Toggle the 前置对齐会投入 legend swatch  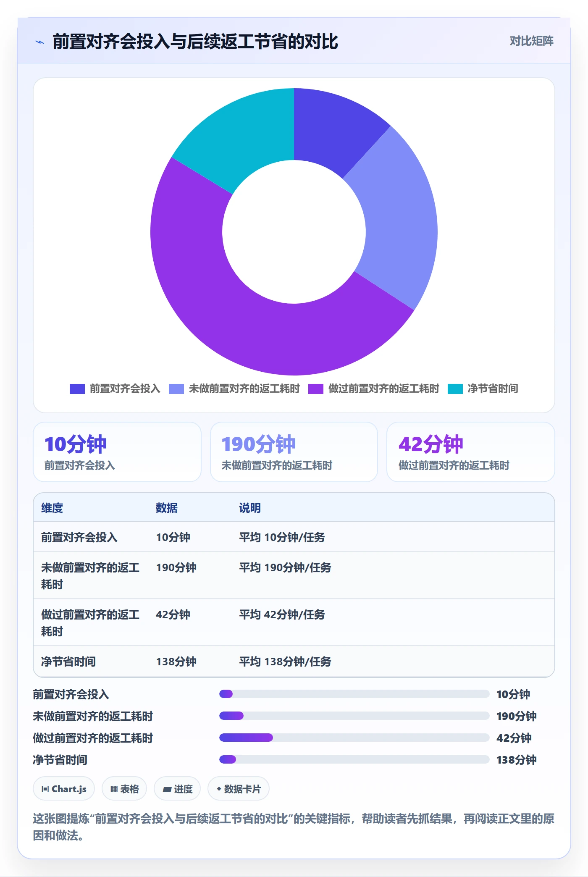pyautogui.click(x=77, y=389)
